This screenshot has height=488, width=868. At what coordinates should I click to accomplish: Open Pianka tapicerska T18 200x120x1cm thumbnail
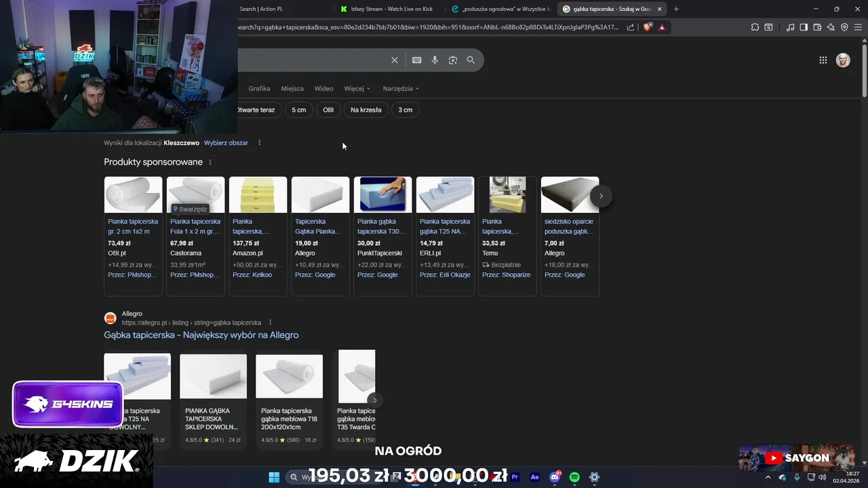click(289, 376)
